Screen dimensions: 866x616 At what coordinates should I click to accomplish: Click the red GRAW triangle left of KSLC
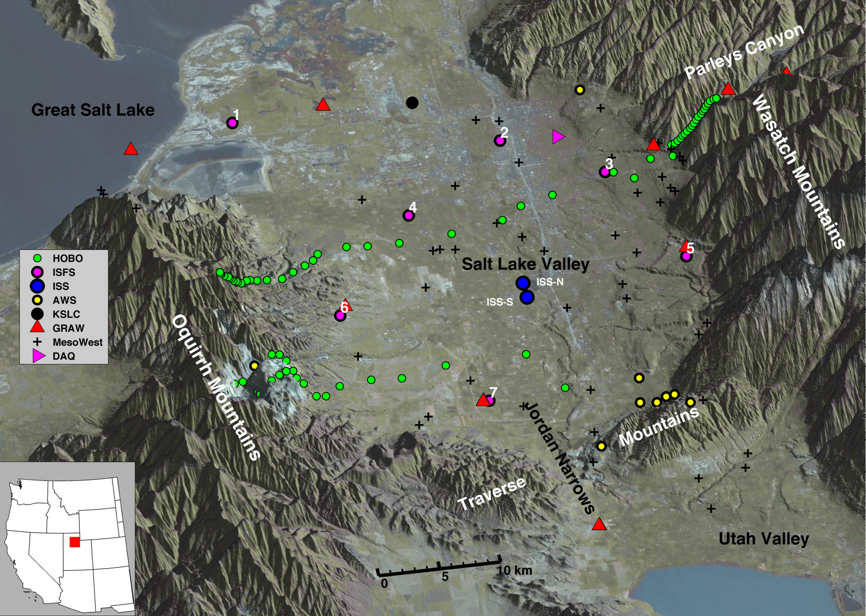tap(323, 104)
